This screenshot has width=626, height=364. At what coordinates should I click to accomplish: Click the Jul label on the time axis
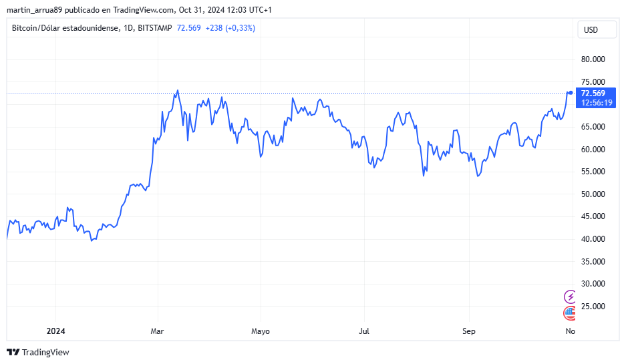coord(363,331)
